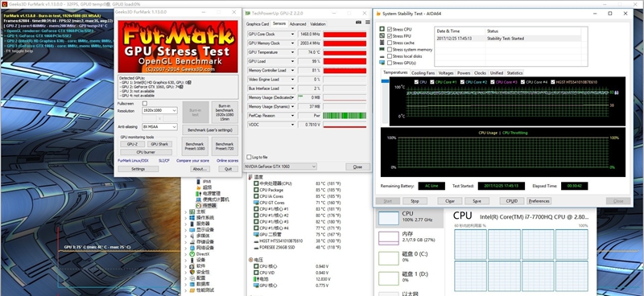Click the 显示设备 display icon in tree
644x296 pixels.
[192, 229]
